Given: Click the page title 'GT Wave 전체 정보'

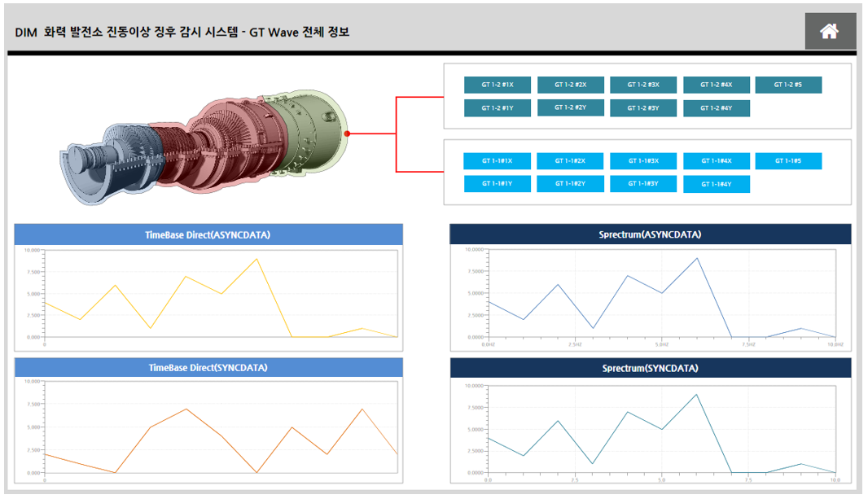Looking at the screenshot, I should [x=299, y=32].
